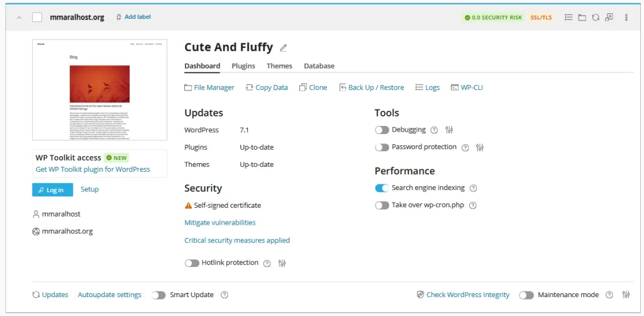Image resolution: width=644 pixels, height=316 pixels.
Task: Edit site title with pencil icon
Action: tap(283, 48)
